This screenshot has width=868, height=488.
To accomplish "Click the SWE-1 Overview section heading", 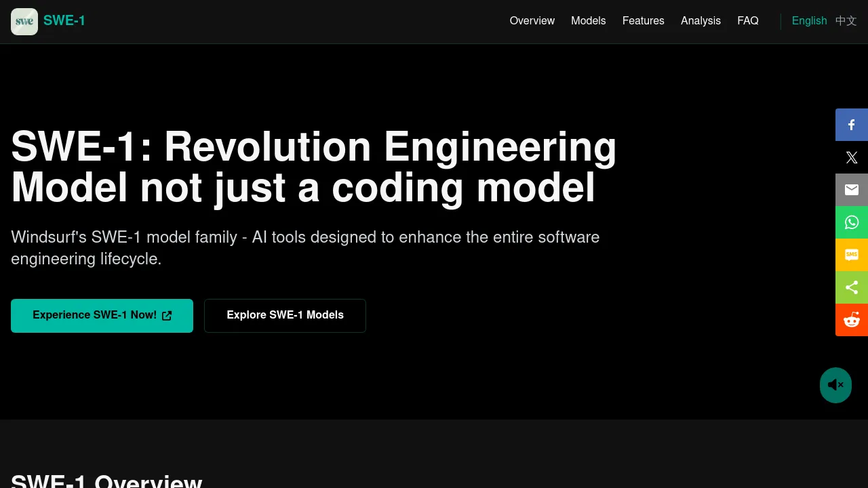I will click(x=106, y=481).
